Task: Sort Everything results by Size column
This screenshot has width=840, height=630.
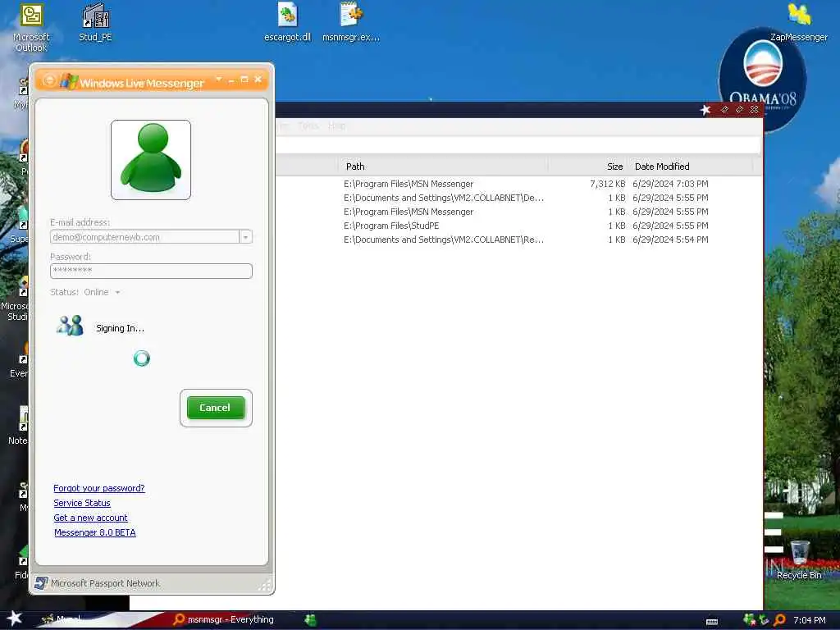Action: tap(587, 167)
